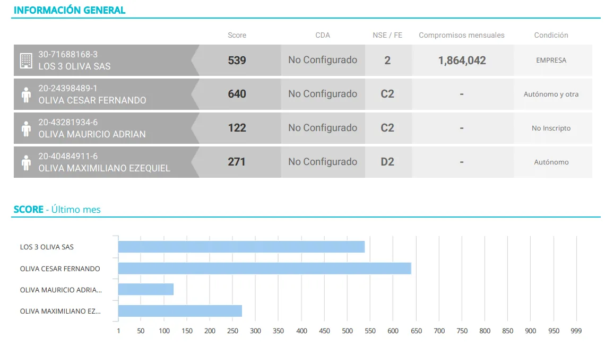605x364 pixels.
Task: Click the Condición column header
Action: 551,35
